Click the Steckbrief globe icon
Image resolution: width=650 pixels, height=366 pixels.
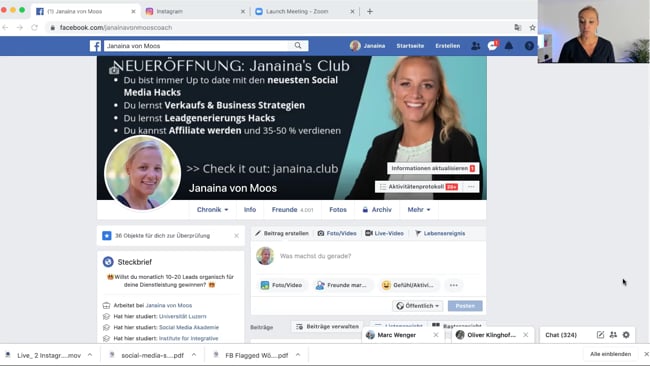pyautogui.click(x=108, y=262)
